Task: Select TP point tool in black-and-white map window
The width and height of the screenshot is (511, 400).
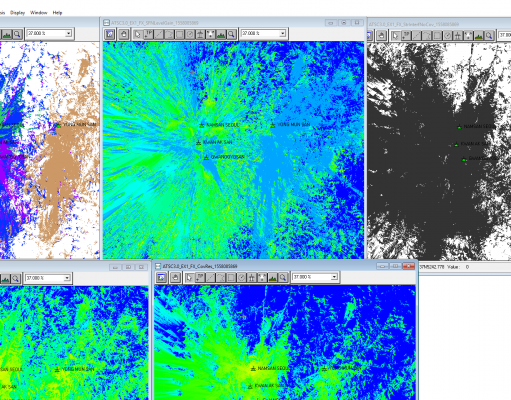Action: (406, 35)
